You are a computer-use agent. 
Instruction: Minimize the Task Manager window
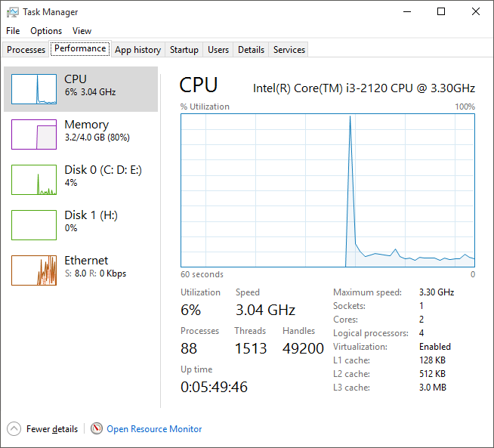tap(407, 12)
